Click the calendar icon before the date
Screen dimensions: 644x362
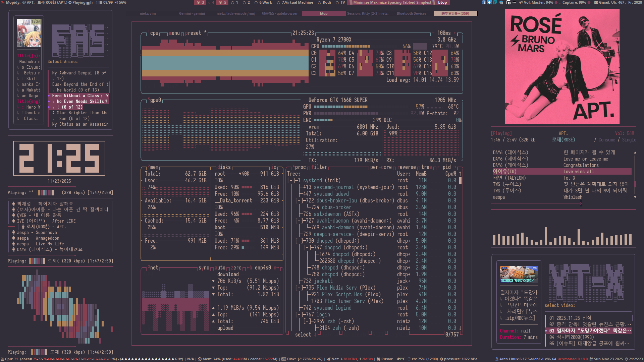[591, 359]
